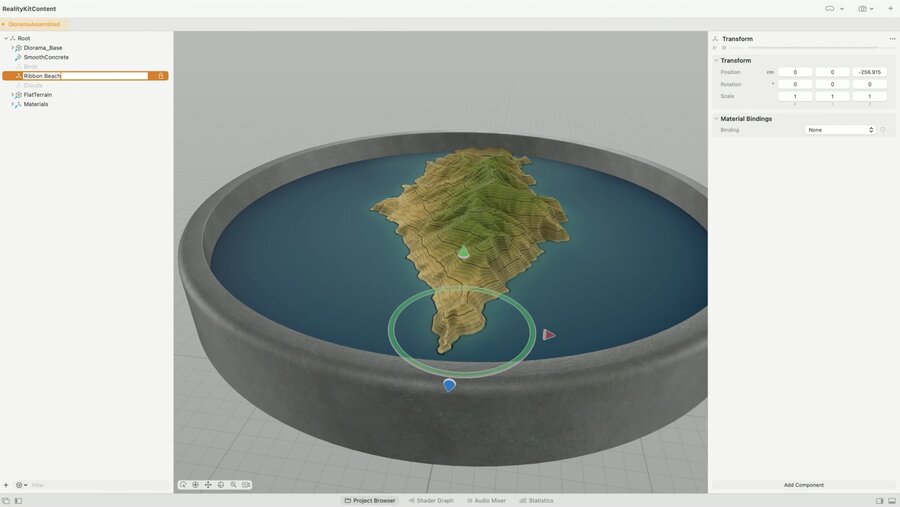Grab the red X-axis gizmo arrow
This screenshot has height=507, width=900.
(x=549, y=335)
